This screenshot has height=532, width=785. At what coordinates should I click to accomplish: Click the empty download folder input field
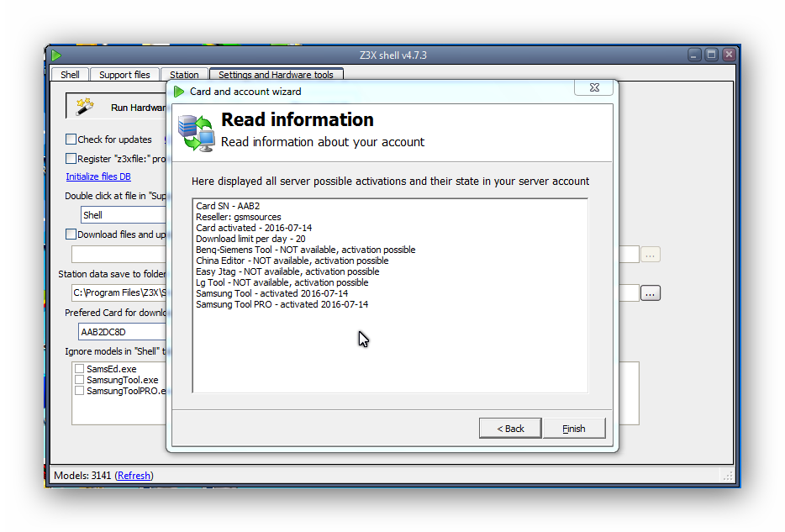click(x=119, y=255)
